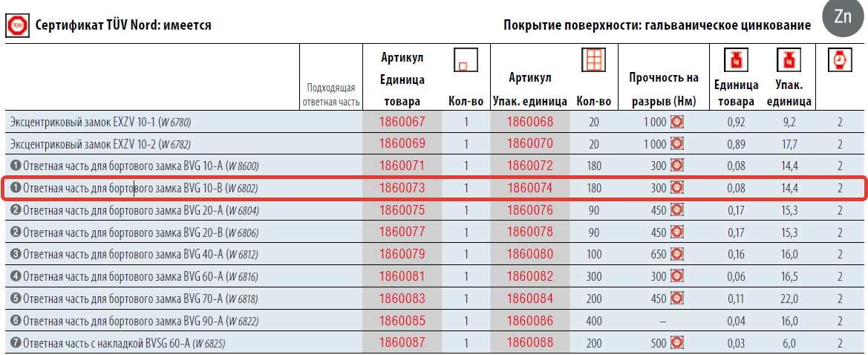The image size is (868, 355).
Task: Select article number 1860072
Action: tap(529, 166)
